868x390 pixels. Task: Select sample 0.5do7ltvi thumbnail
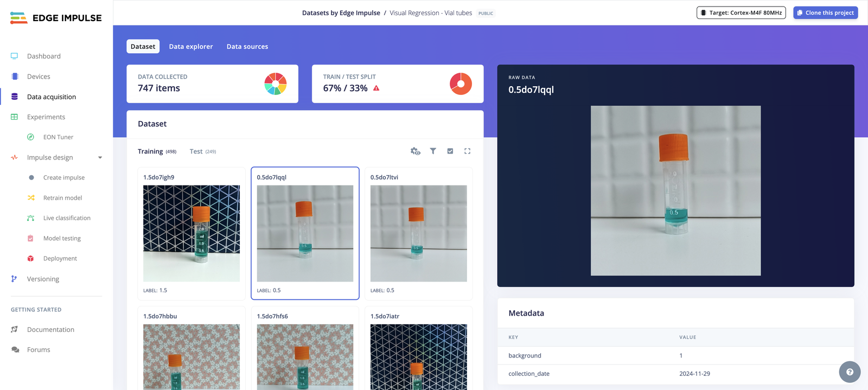419,233
